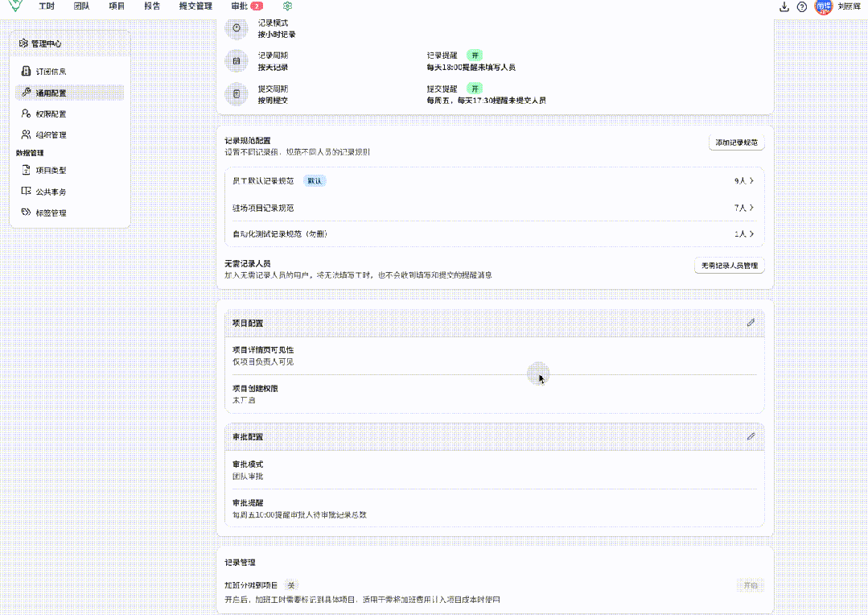Open the help question mark icon
The width and height of the screenshot is (868, 615).
[x=801, y=6]
